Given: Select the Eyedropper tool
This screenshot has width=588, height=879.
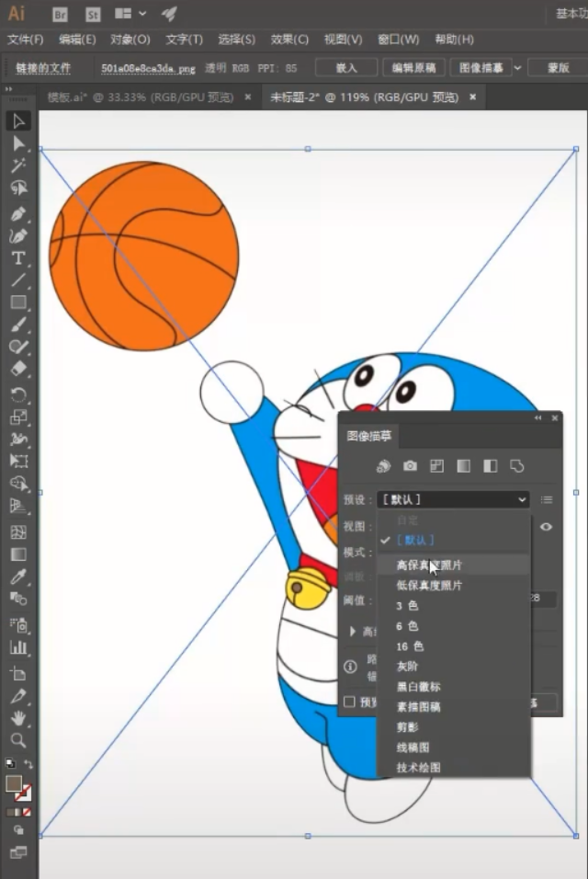Looking at the screenshot, I should (18, 576).
